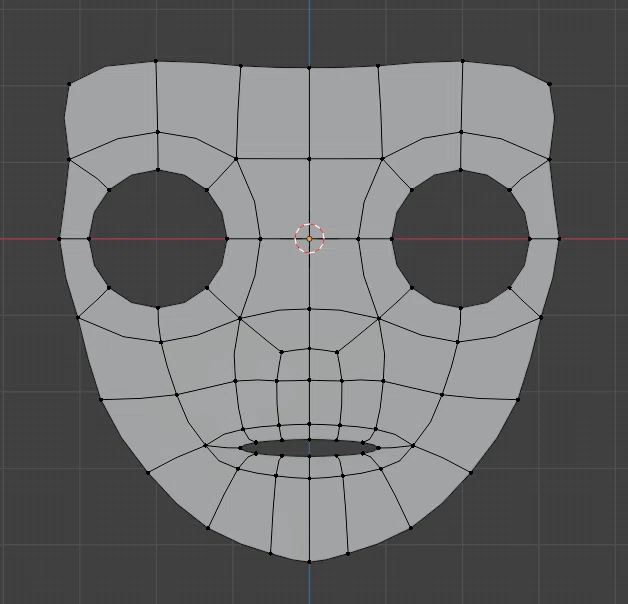
Task: Click the 3D cursor on the mesh origin
Action: [309, 239]
